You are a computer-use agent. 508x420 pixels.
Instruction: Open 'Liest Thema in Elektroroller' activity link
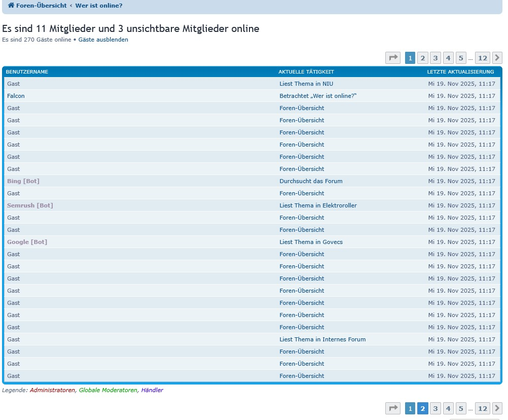point(318,205)
